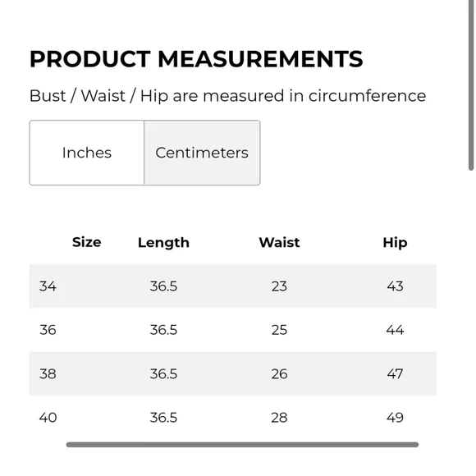Switch units to Inches

pos(87,153)
